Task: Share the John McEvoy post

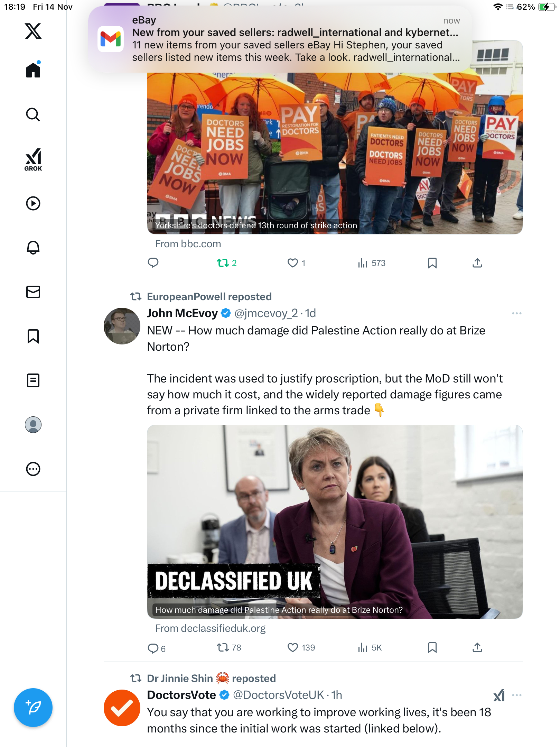Action: pos(477,647)
